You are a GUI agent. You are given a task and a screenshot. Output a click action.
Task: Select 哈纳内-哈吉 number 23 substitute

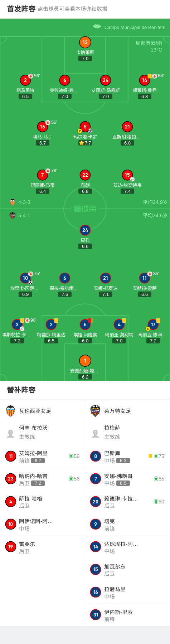pyautogui.click(x=43, y=479)
